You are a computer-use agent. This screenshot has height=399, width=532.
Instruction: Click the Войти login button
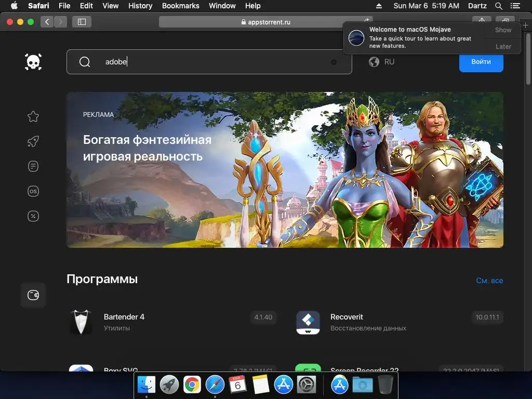[481, 62]
